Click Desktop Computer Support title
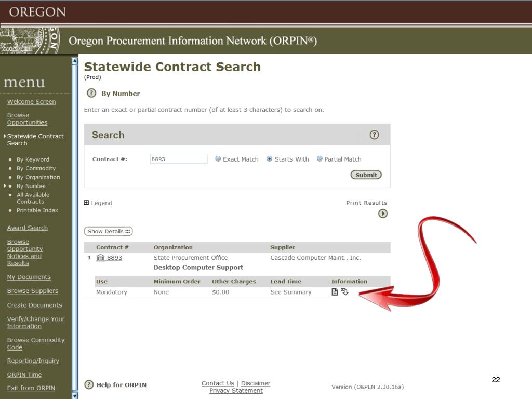The width and height of the screenshot is (532, 399). [x=198, y=268]
